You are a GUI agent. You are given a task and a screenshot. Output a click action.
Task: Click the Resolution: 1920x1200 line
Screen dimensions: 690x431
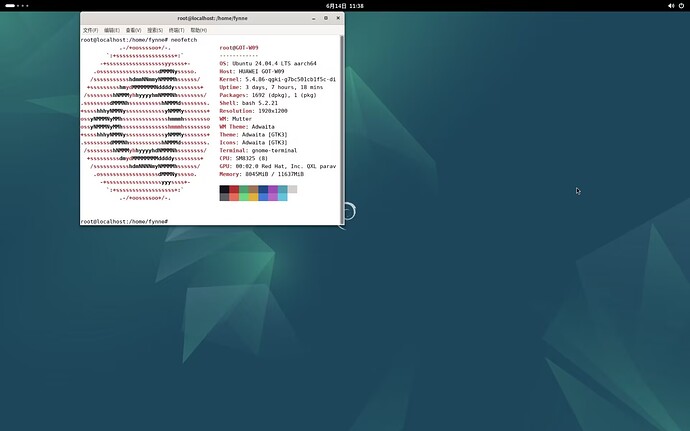[x=253, y=111]
